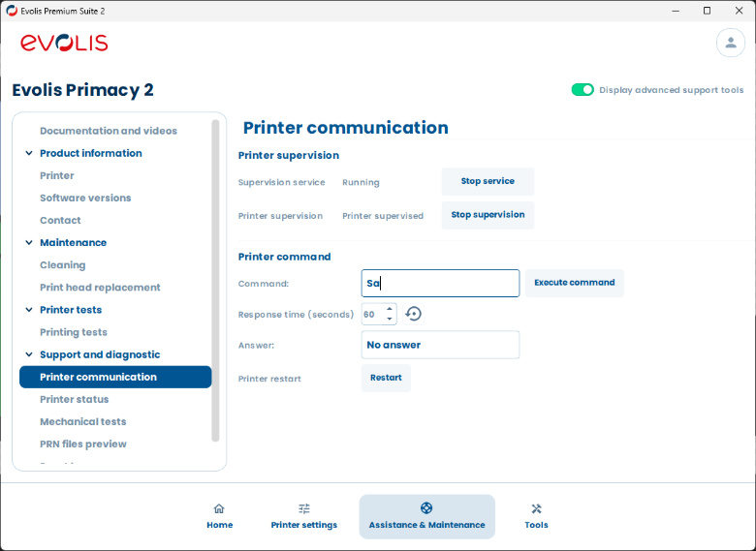Switch to Printer settings tab label

[x=303, y=525]
